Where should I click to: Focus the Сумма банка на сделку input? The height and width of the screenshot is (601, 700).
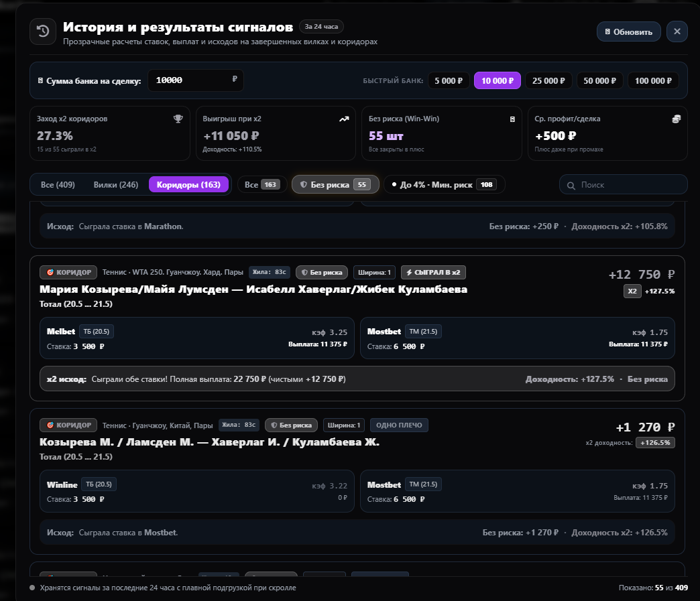196,80
